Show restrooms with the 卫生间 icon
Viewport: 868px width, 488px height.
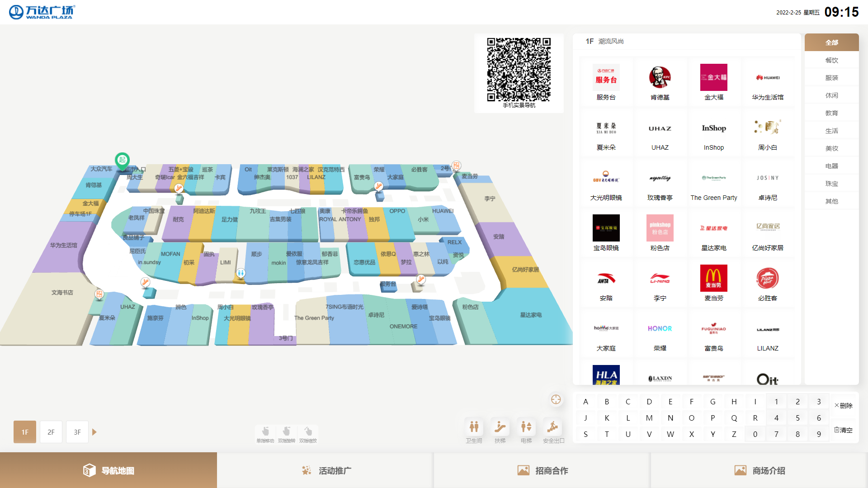tap(474, 427)
